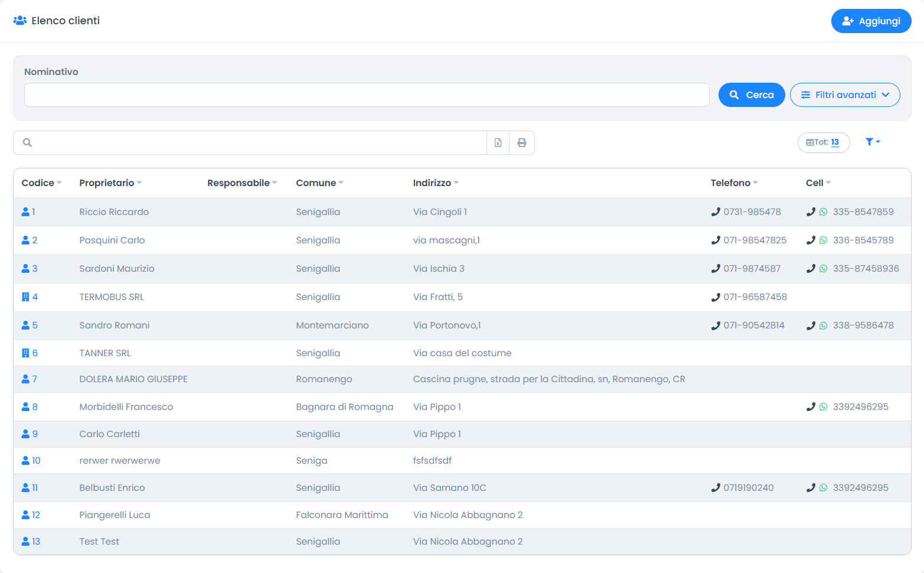
Task: Click WhatsApp icon for Riccio Riccardo
Action: (823, 212)
